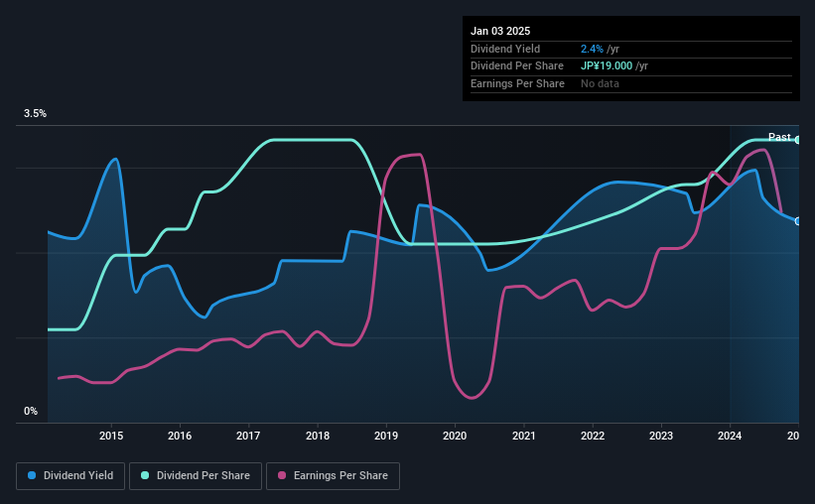Viewport: 815px width, 504px height.
Task: Click the 2017 x-axis label
Action: point(248,436)
